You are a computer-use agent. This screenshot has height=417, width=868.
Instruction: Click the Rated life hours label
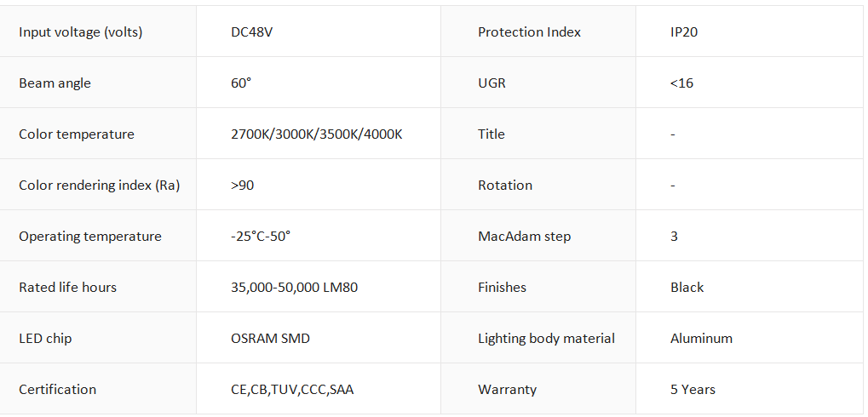click(x=67, y=288)
